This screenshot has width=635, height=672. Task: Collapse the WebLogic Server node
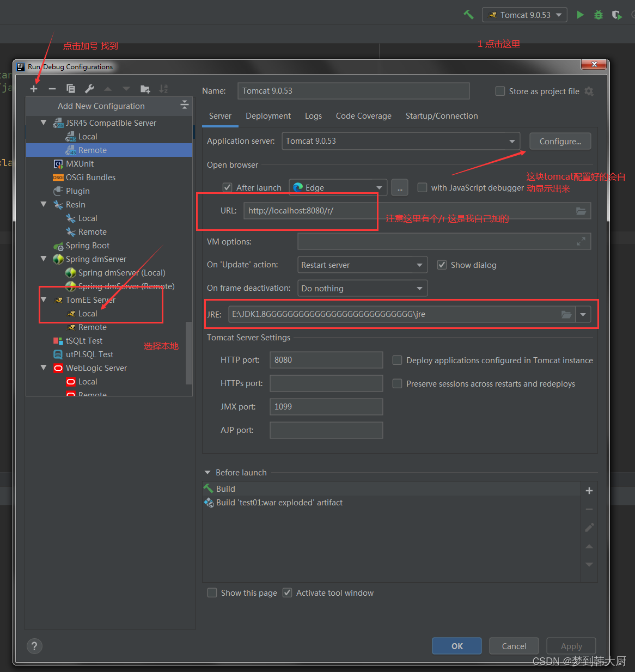tap(44, 368)
